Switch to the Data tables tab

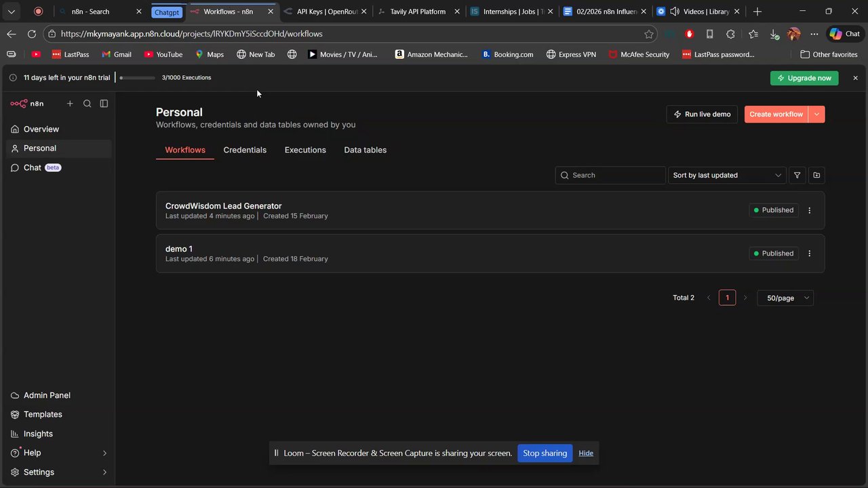point(366,150)
